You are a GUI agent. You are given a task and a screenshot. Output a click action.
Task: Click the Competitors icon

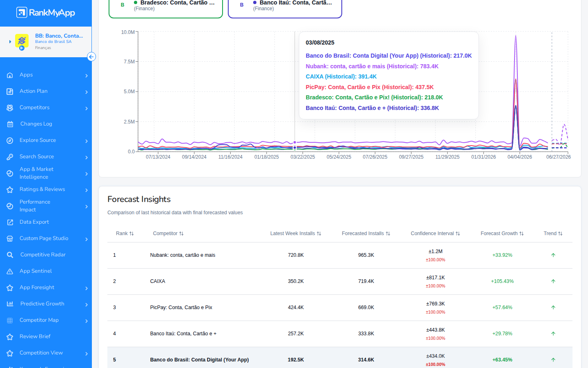tap(10, 108)
